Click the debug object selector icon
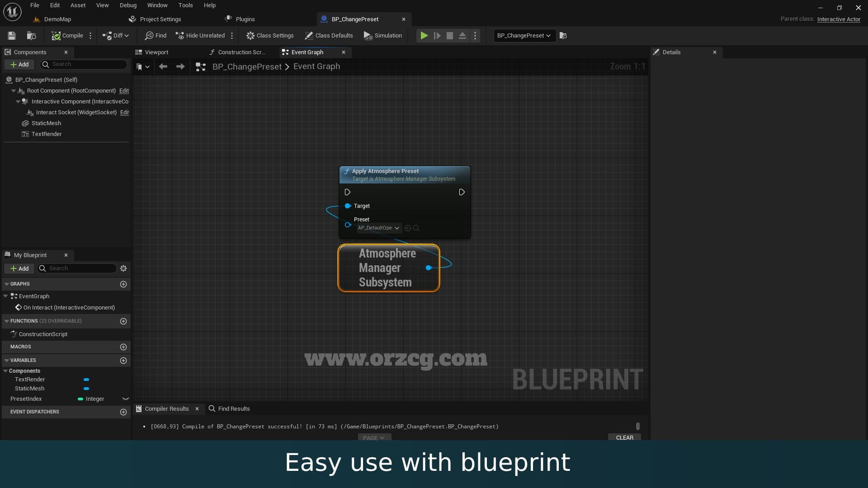This screenshot has height=488, width=868. click(x=563, y=36)
